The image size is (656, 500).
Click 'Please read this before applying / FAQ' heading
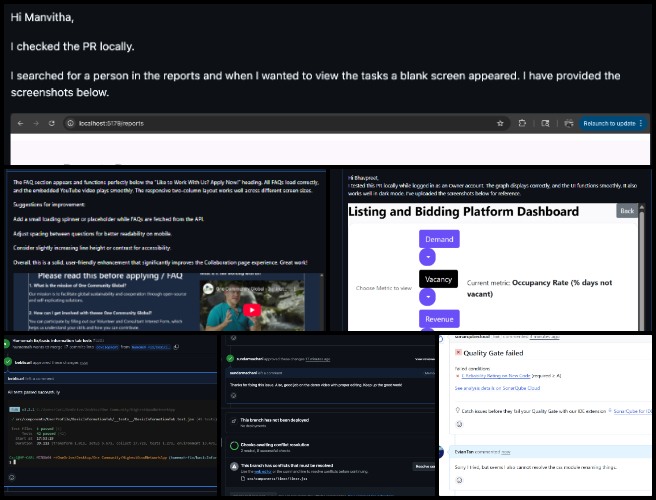point(110,276)
